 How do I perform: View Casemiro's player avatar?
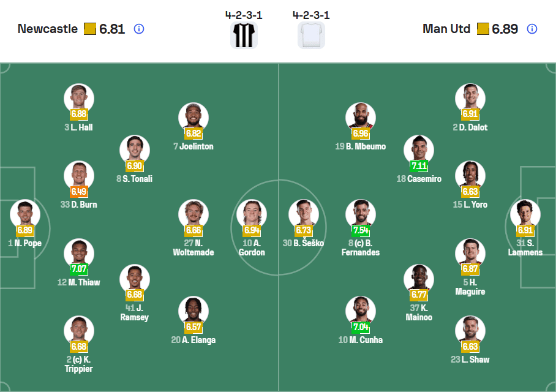(x=419, y=149)
